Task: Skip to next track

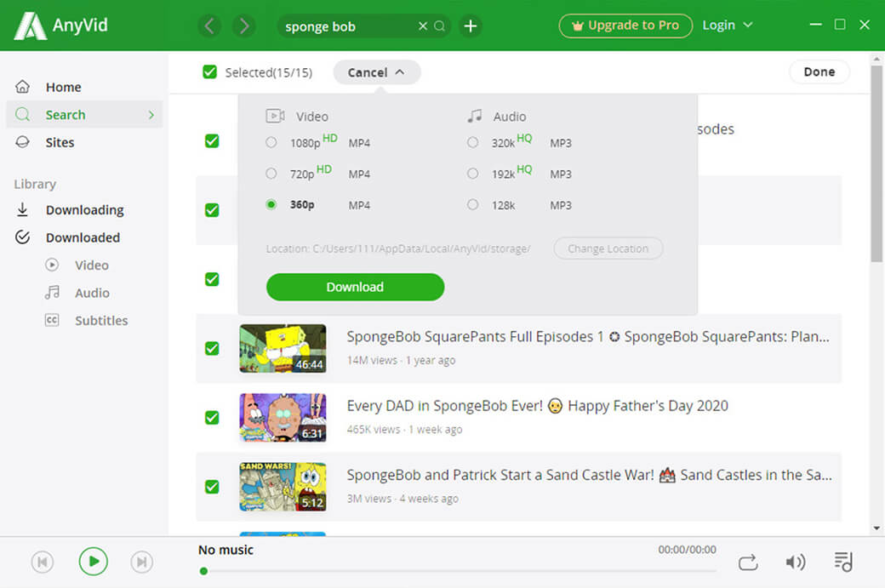Action: (x=141, y=562)
